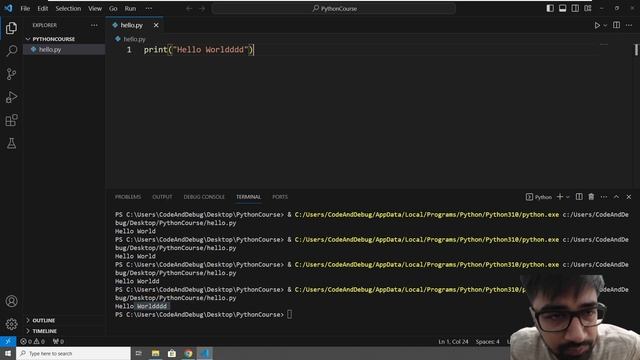Switch to the DEBUG CONSOLE tab

[204, 197]
